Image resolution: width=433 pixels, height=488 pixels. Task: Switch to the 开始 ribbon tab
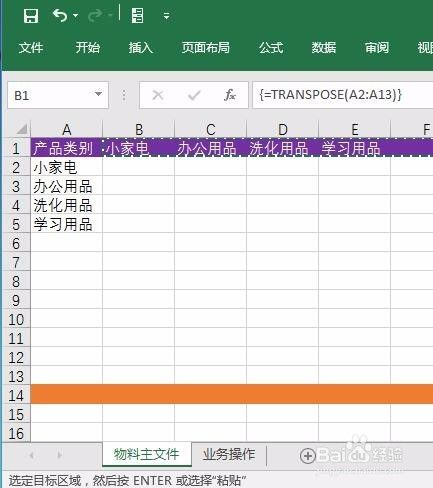[88, 47]
